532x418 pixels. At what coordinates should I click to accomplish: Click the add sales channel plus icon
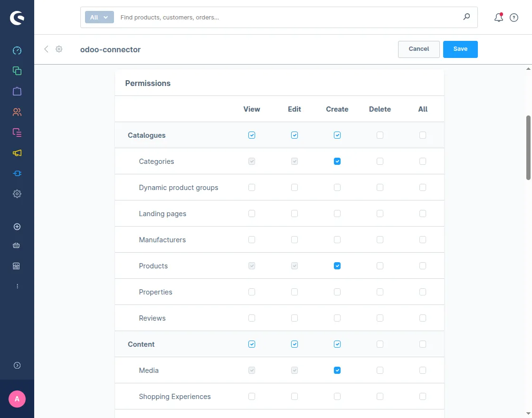[x=17, y=227]
